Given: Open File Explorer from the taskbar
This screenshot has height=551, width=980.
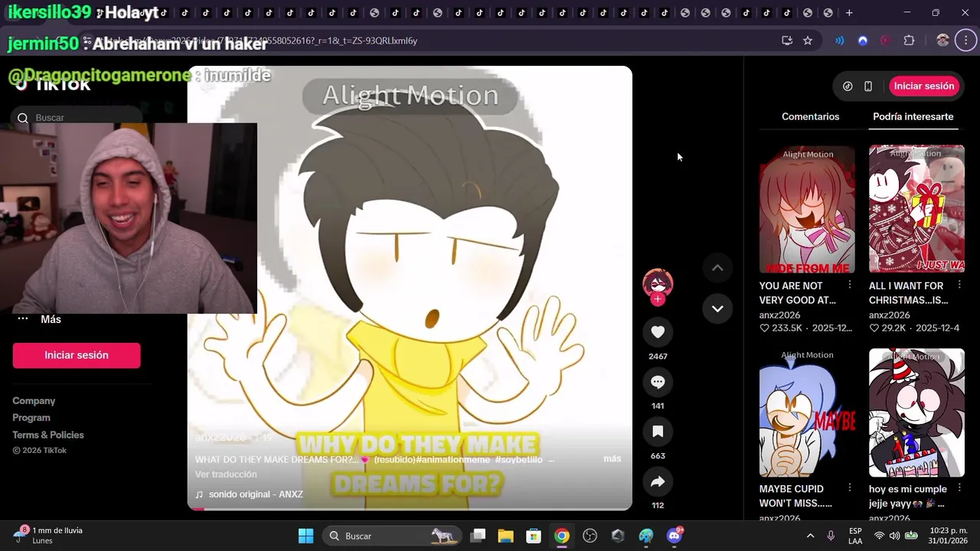Looking at the screenshot, I should click(506, 536).
